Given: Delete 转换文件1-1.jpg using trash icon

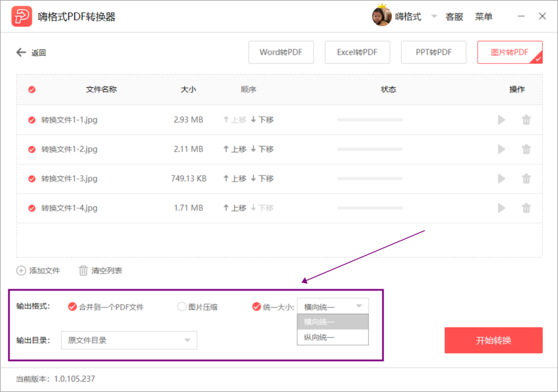Looking at the screenshot, I should coord(526,120).
